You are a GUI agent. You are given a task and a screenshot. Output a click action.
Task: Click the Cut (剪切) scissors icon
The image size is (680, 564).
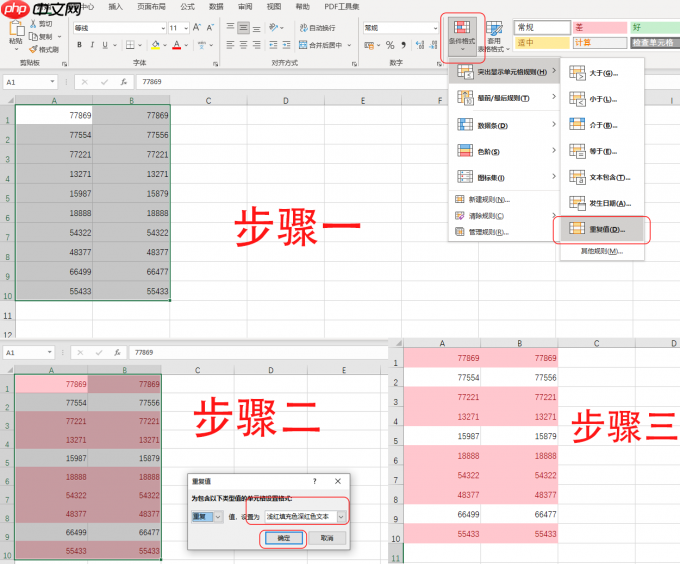[33, 24]
